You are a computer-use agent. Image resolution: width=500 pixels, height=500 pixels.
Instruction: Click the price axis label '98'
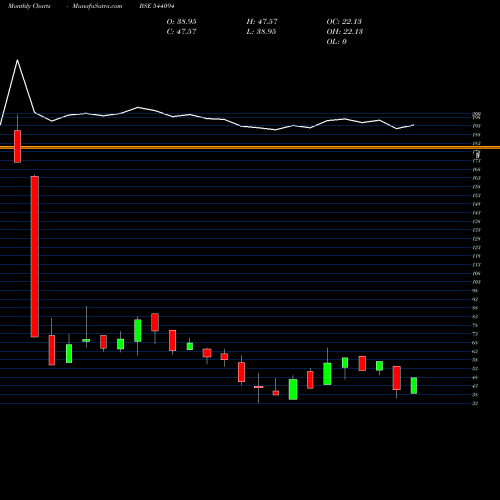tap(475, 291)
